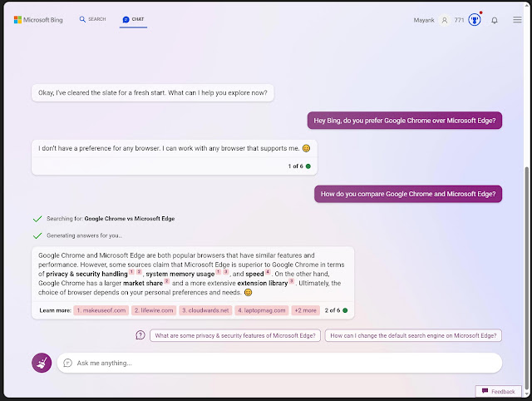Viewport: 532px width, 401px height.
Task: Open the Microsoft Rewards trophy icon
Action: (475, 20)
